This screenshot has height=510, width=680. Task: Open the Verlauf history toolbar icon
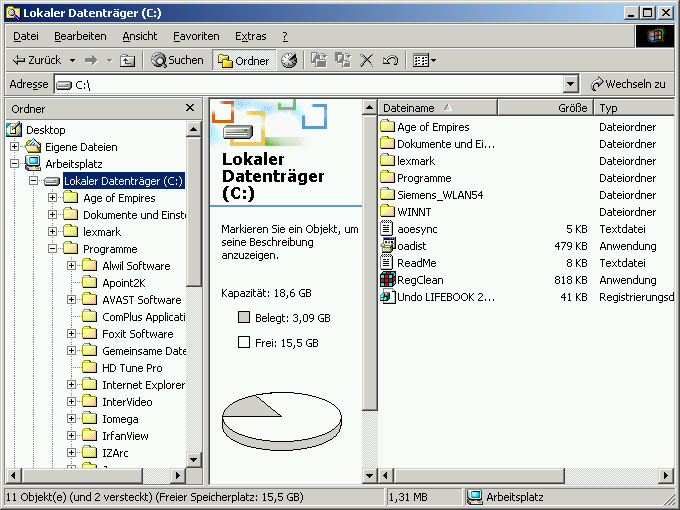point(289,60)
